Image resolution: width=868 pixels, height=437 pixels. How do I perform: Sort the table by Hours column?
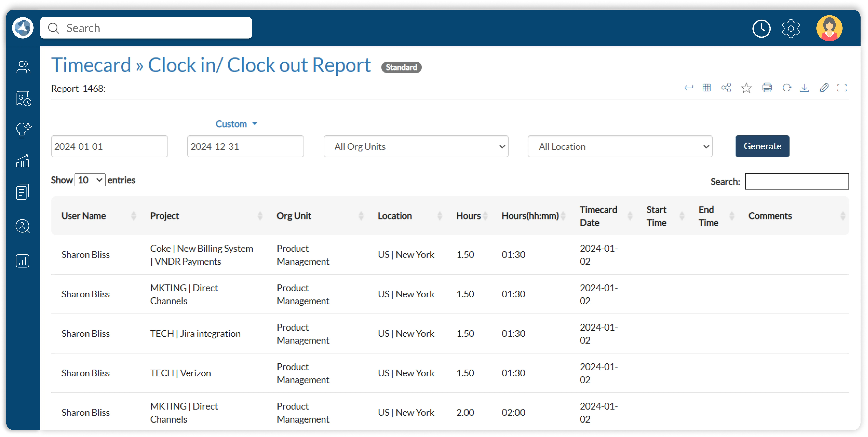point(470,216)
